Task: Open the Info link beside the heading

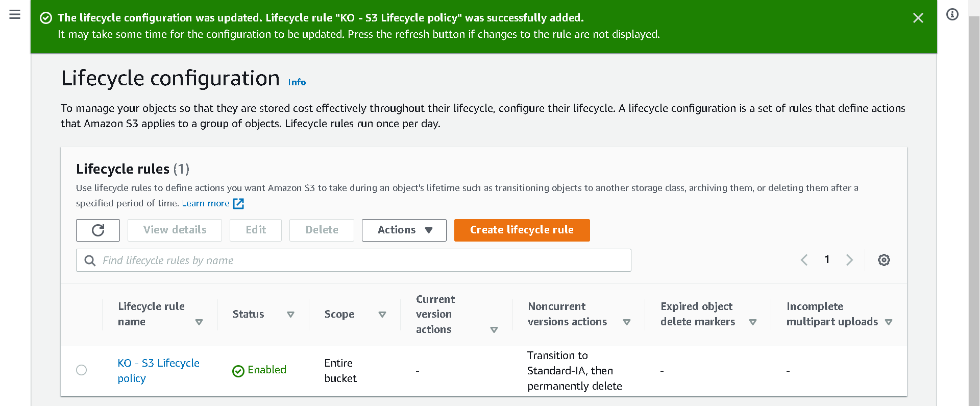Action: click(297, 82)
